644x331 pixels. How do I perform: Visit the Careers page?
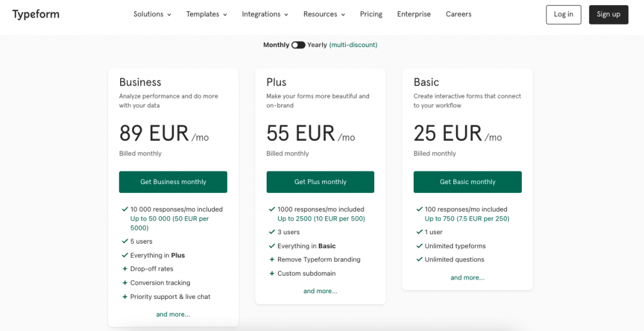[x=458, y=14]
